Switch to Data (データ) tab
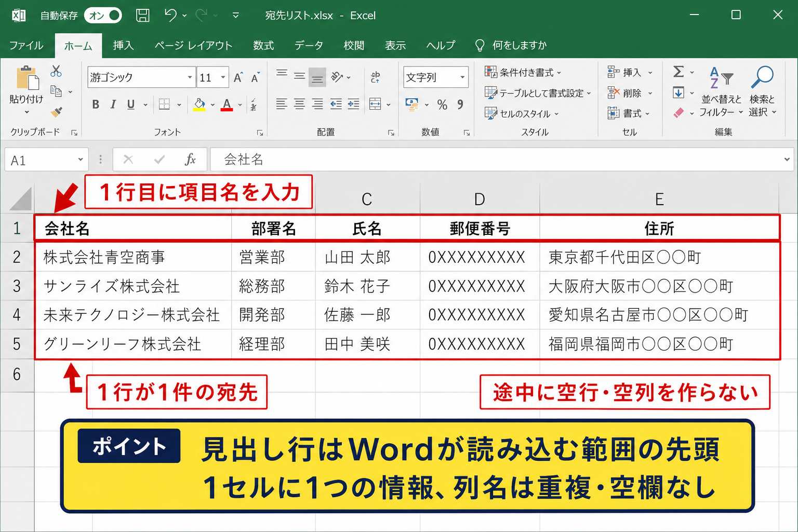Viewport: 798px width, 532px height. [309, 46]
